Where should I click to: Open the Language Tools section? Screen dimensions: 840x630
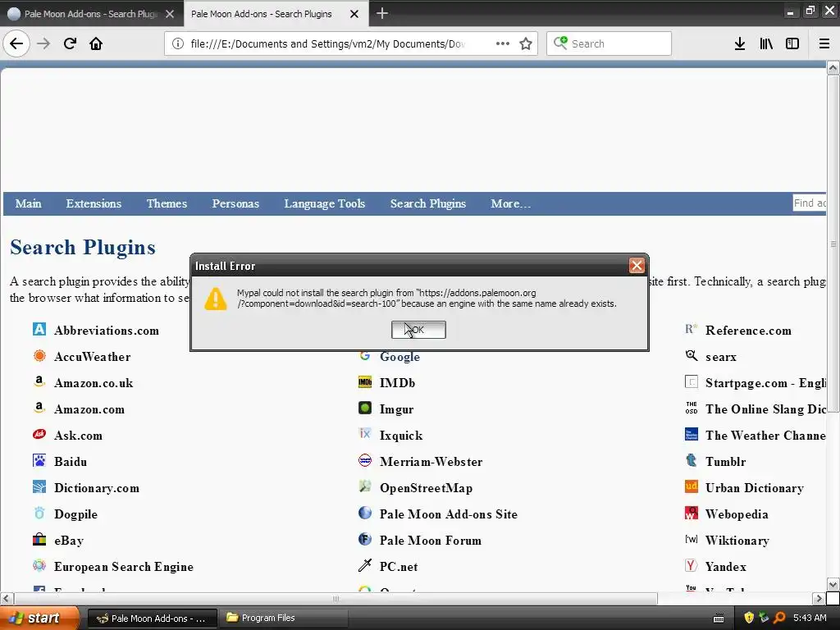point(324,203)
